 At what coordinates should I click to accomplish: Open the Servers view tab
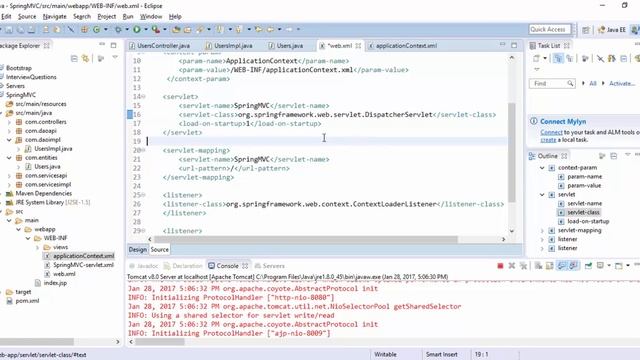269,266
